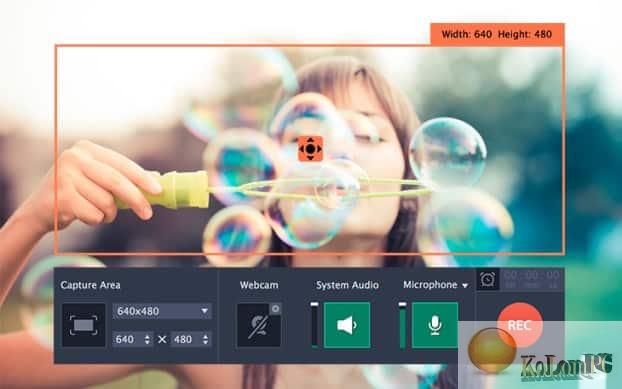Image resolution: width=622 pixels, height=389 pixels.
Task: Decrease height using the down stepper arrow
Action: tap(205, 343)
